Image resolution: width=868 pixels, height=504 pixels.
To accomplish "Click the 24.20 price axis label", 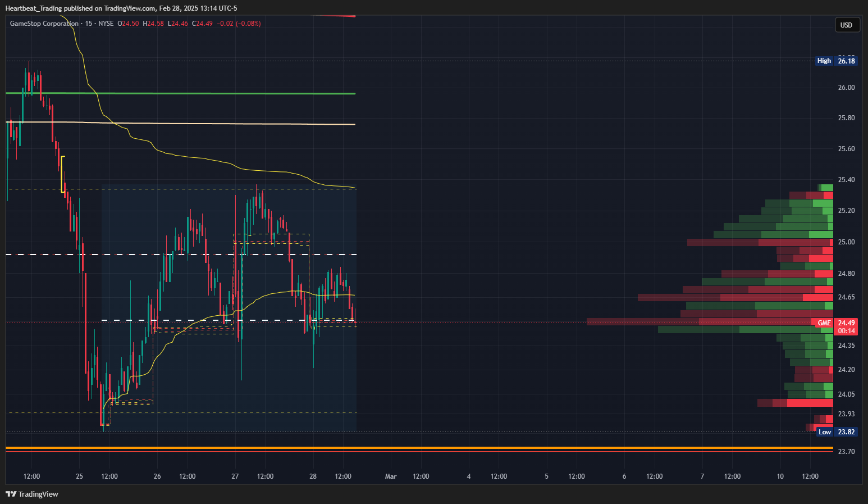I will pos(846,370).
